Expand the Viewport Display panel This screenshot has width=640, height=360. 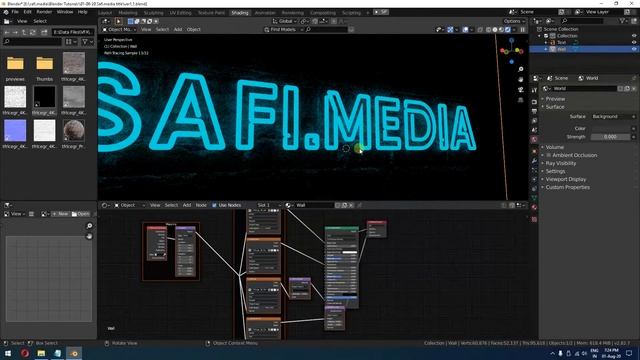566,179
